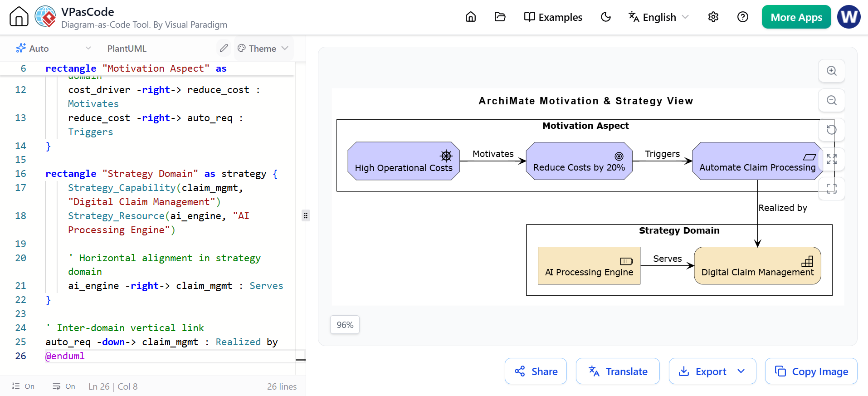Image resolution: width=868 pixels, height=396 pixels.
Task: Open the Examples menu
Action: point(553,17)
